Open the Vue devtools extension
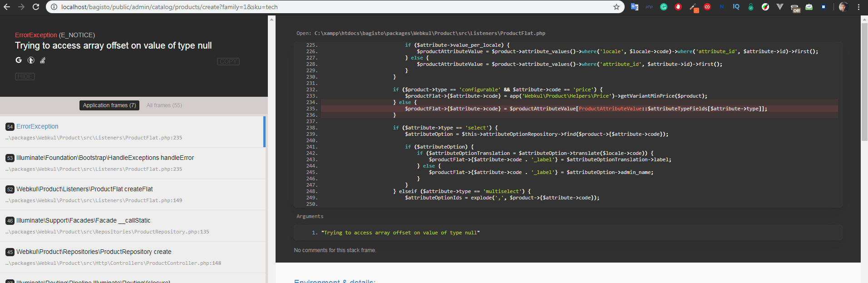The image size is (868, 283). click(780, 7)
